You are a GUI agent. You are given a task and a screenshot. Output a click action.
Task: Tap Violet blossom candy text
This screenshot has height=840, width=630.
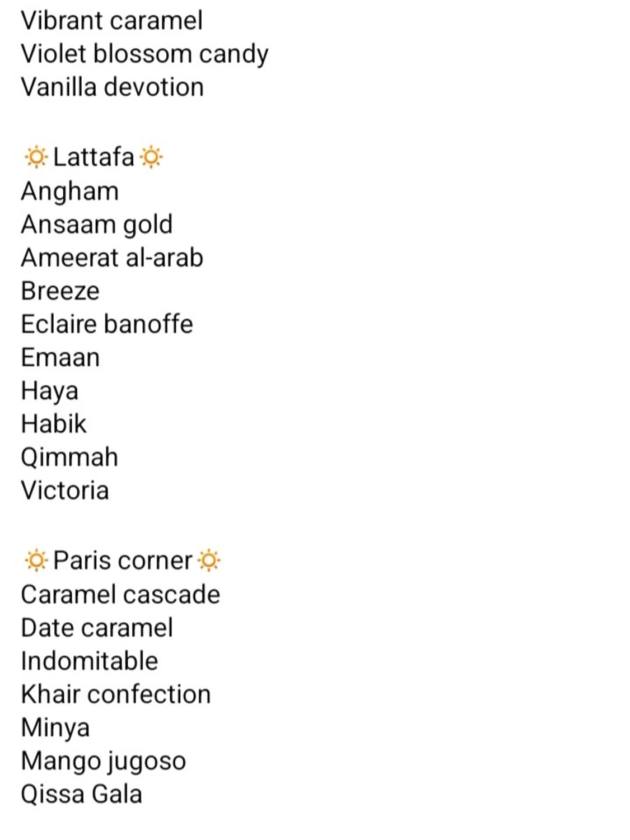tap(144, 54)
